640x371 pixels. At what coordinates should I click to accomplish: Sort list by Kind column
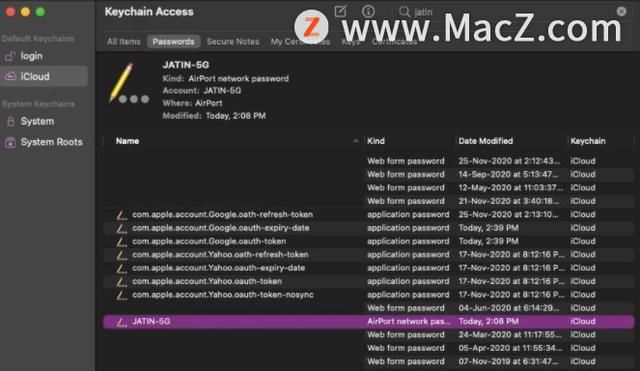tap(376, 141)
